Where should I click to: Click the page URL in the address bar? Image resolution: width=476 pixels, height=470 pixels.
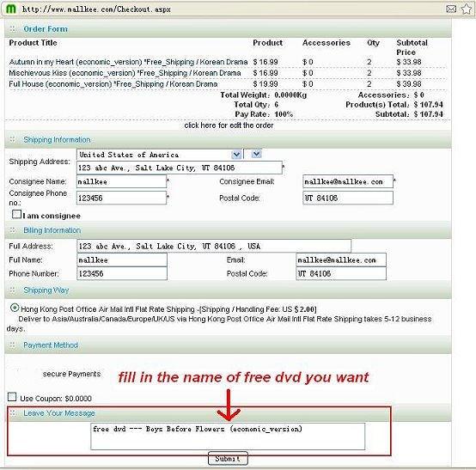point(96,9)
